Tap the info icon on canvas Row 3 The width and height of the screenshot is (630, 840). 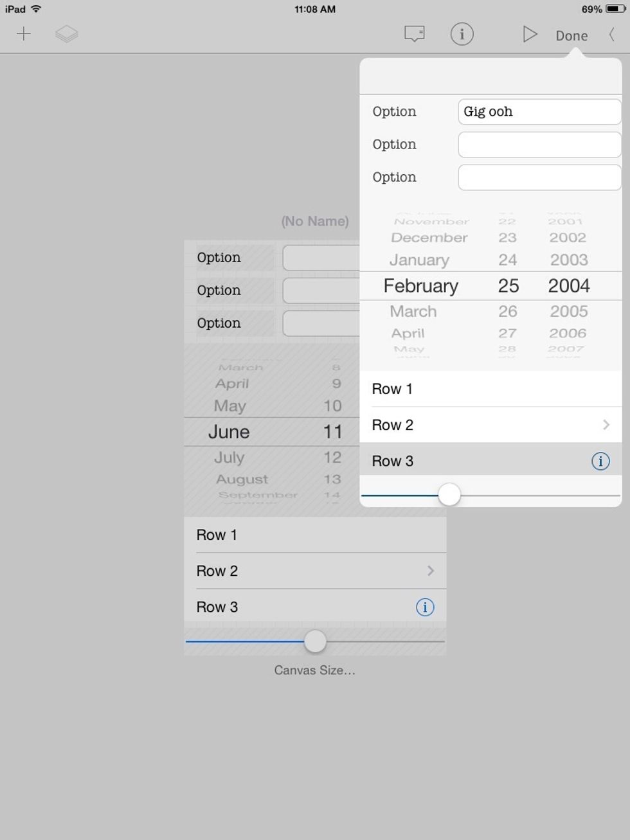tap(425, 607)
